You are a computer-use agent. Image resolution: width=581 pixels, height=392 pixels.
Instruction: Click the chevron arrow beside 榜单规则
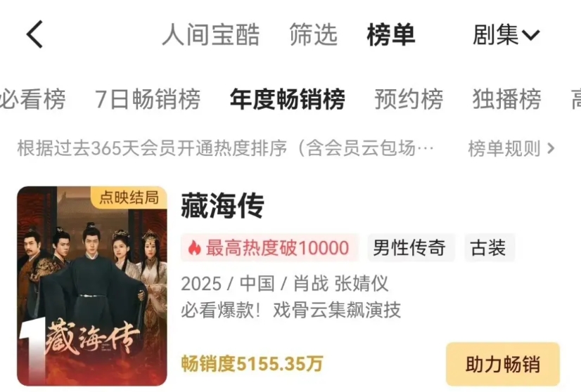(x=551, y=148)
